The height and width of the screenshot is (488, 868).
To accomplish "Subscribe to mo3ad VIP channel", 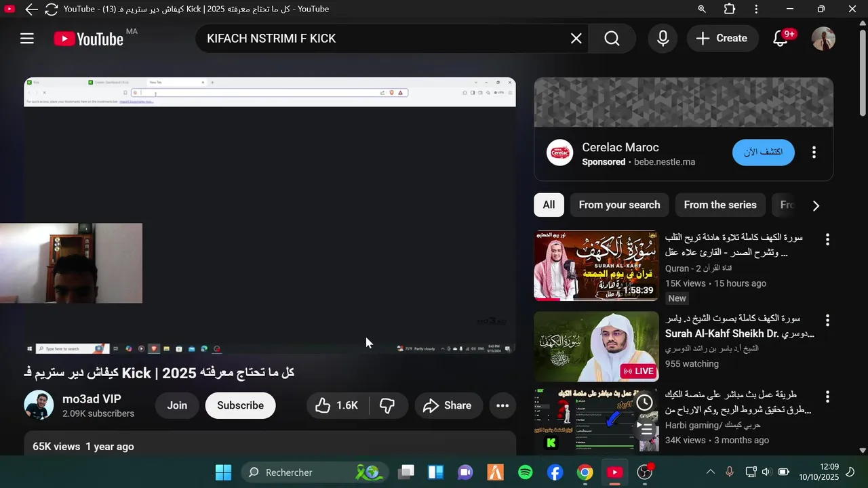I will pos(240,405).
